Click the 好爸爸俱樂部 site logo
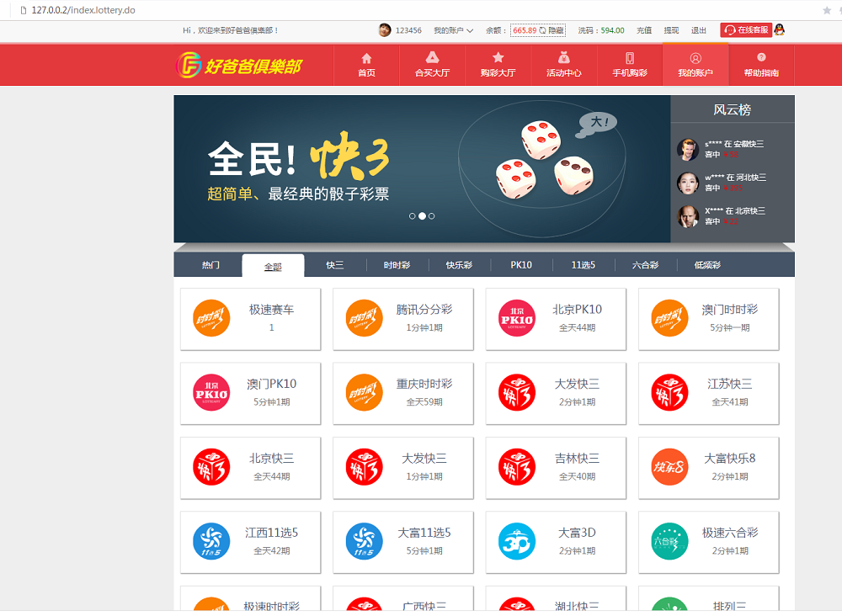 (x=238, y=65)
